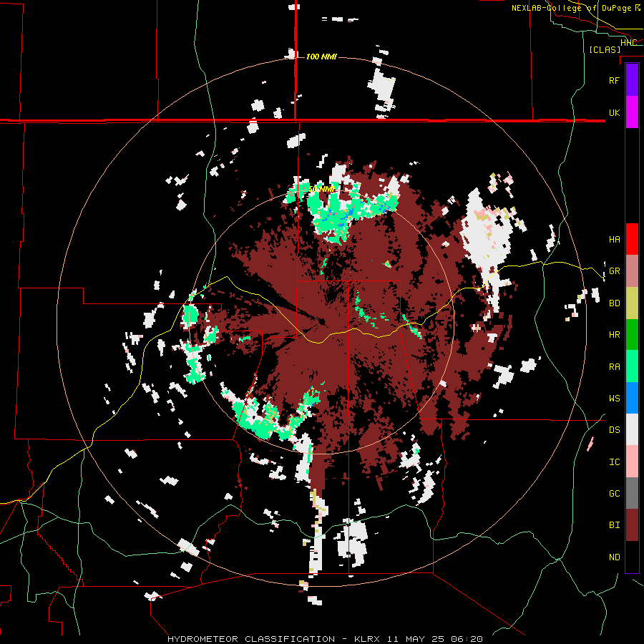Click the olive yellow BD color swatch
This screenshot has height=644, width=644.
point(632,303)
